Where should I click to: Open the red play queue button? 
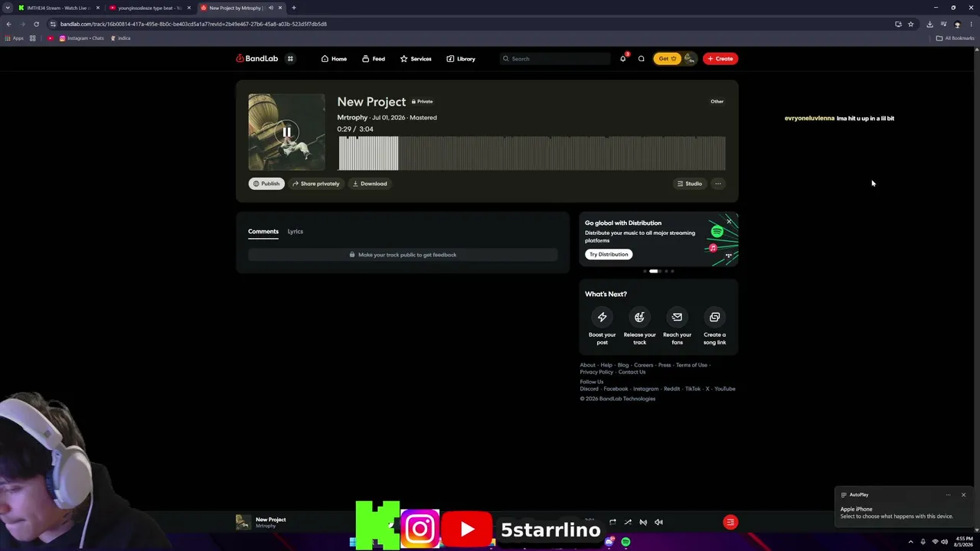pyautogui.click(x=730, y=522)
